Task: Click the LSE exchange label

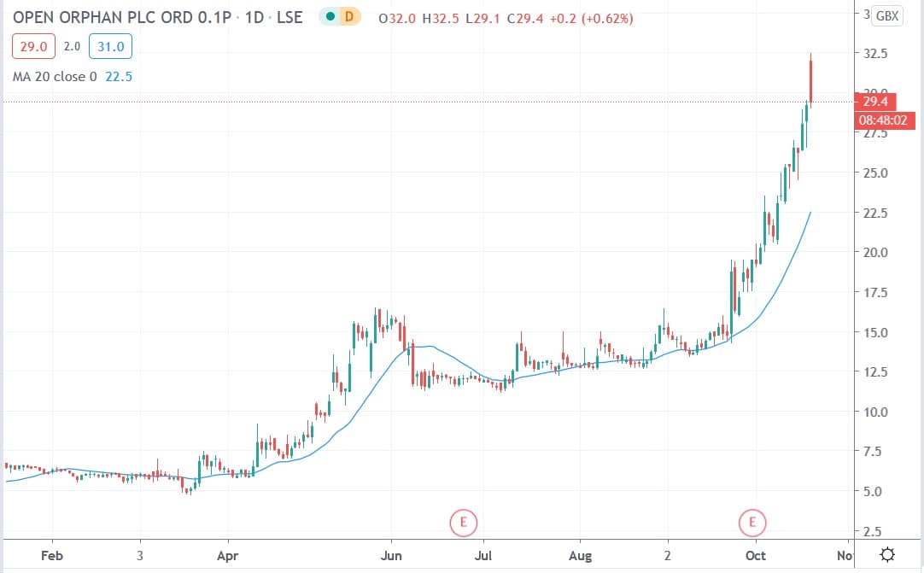Action: 289,17
